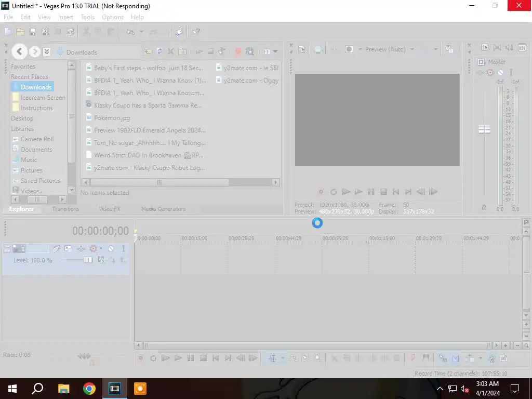
Task: Switch to the Media Generators tab
Action: [x=164, y=209]
